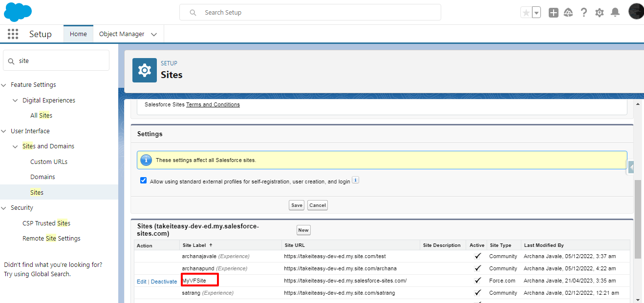Collapse the Digital Experiences node
The height and width of the screenshot is (303, 644).
click(16, 101)
